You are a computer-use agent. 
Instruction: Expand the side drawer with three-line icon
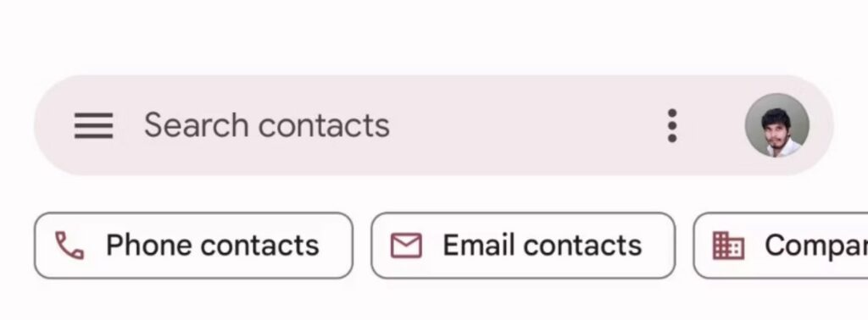93,126
